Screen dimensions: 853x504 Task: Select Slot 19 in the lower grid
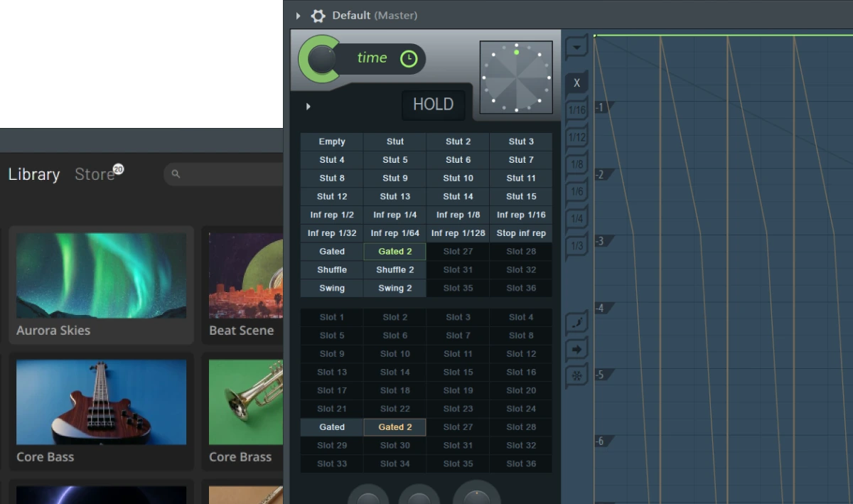click(458, 390)
